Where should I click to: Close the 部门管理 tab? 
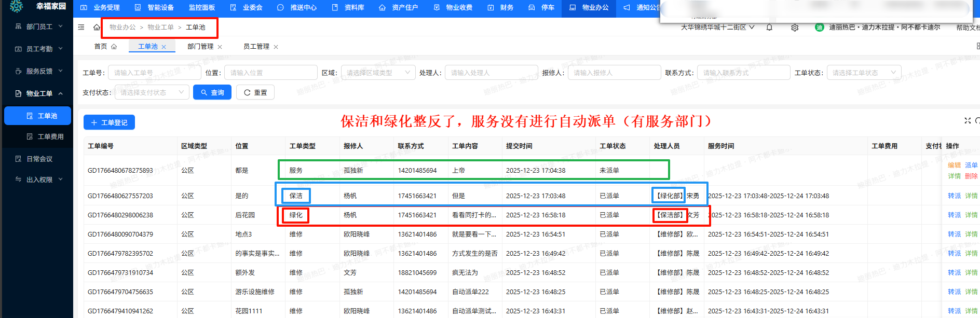coord(220,47)
